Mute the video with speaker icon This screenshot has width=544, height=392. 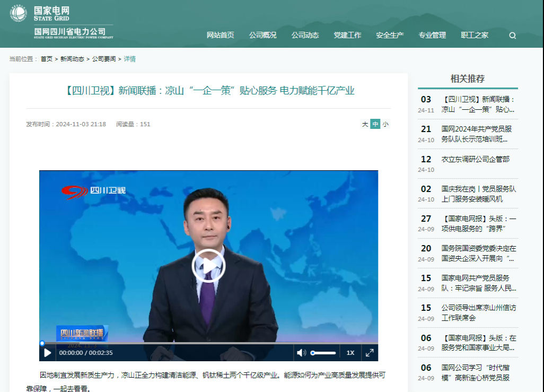pyautogui.click(x=301, y=353)
